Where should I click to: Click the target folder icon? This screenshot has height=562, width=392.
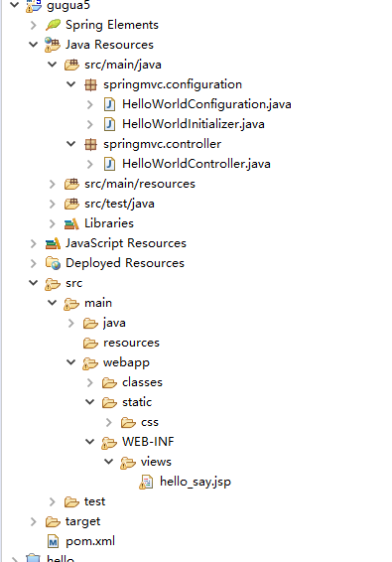53,522
